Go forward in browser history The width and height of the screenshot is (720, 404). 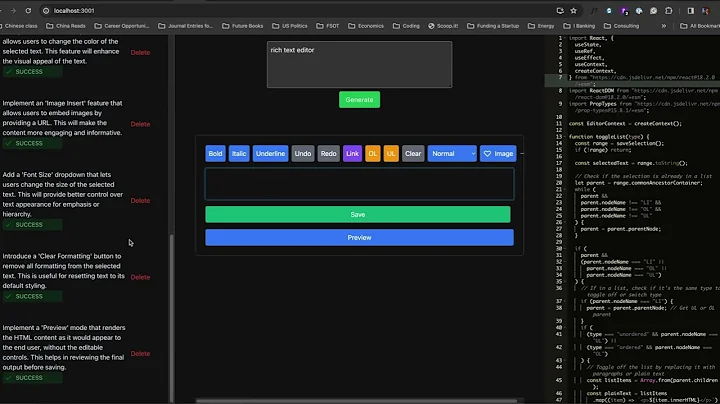click(13, 11)
